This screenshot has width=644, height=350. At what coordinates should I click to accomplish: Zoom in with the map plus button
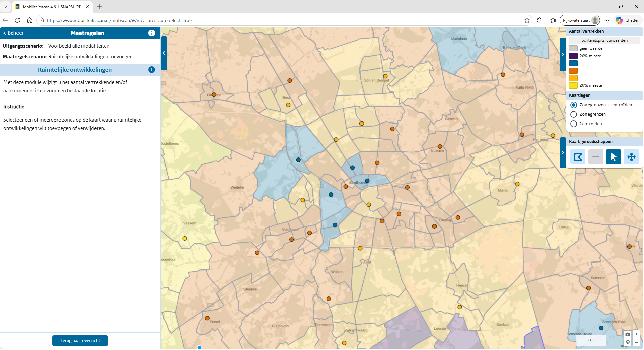coord(636,334)
